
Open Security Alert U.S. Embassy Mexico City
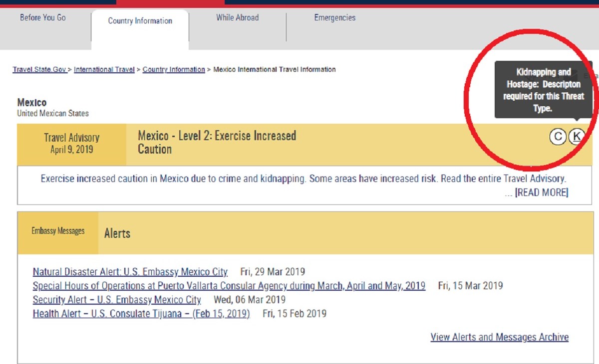coord(117,300)
